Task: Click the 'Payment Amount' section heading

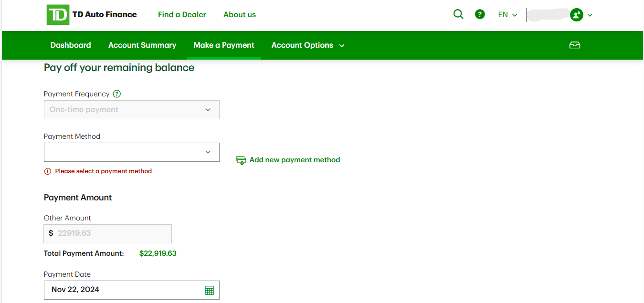Action: (x=78, y=198)
